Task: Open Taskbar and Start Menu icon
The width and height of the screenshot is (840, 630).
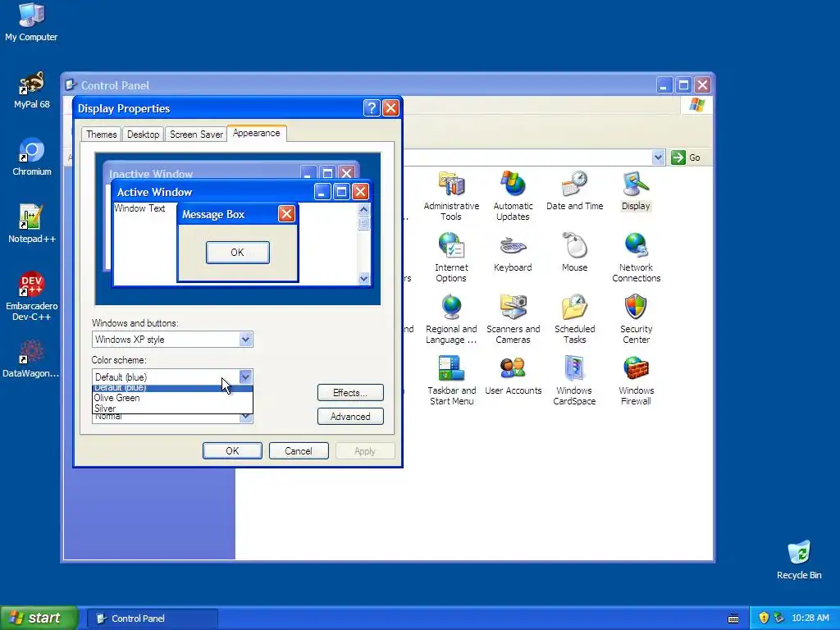Action: coord(451,381)
